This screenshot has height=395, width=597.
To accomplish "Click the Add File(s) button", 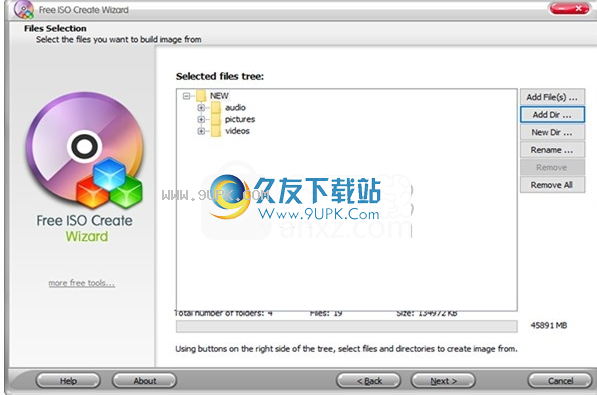I will tap(552, 97).
